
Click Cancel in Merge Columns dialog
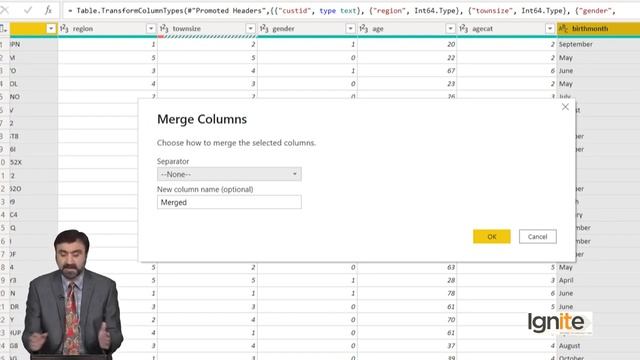(537, 236)
